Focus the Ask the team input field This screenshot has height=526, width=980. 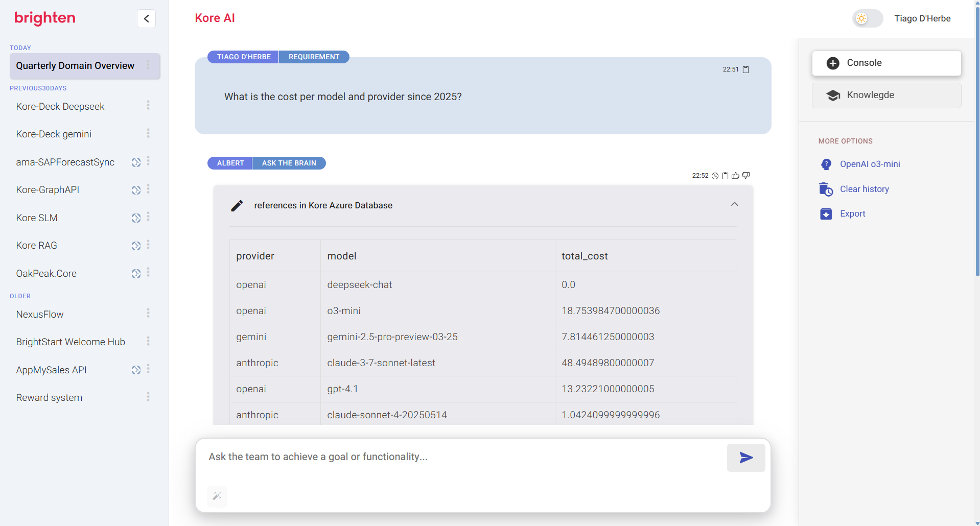coord(465,458)
